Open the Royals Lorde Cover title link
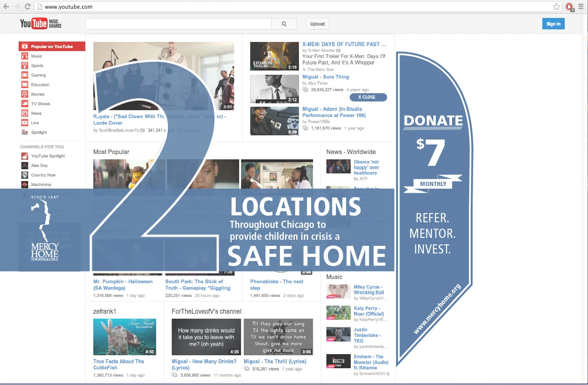Screen dimensions: 588x385 (160, 120)
